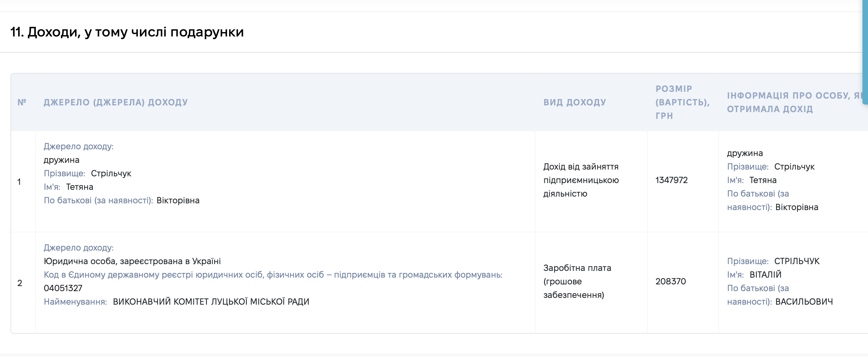This screenshot has height=357, width=868.
Task: Click the ВИД ДОХОДУ column header
Action: pos(575,102)
